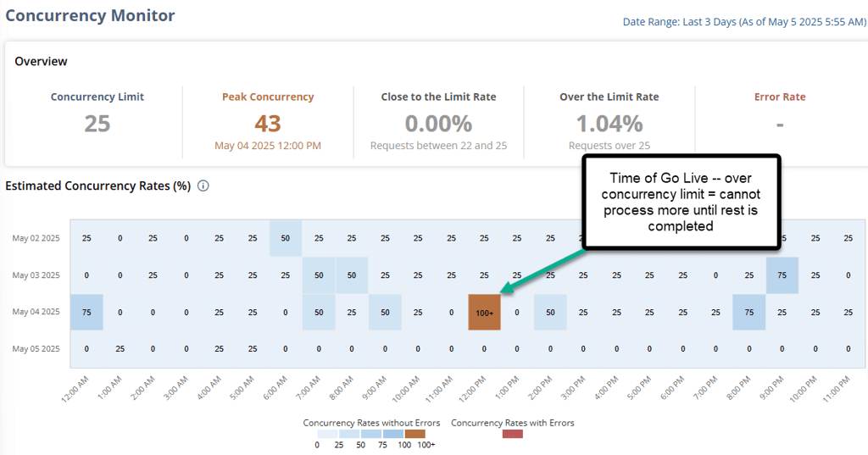This screenshot has width=868, height=455.
Task: Click the Concurrency Monitor page title
Action: [90, 15]
